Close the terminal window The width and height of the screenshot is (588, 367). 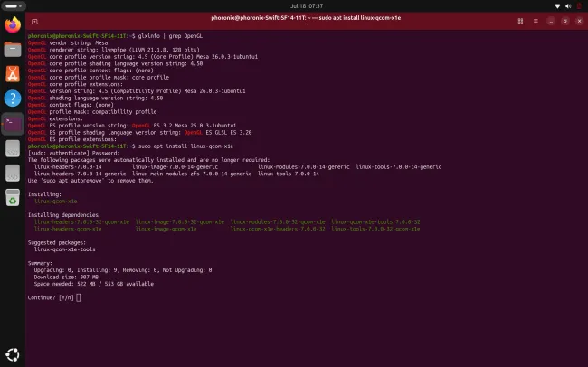click(579, 21)
